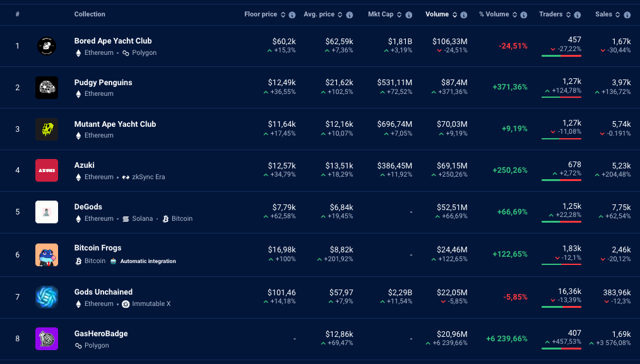Click Ethereum icon under Bored Ape Yacht Club
The width and height of the screenshot is (640, 364).
coord(78,53)
